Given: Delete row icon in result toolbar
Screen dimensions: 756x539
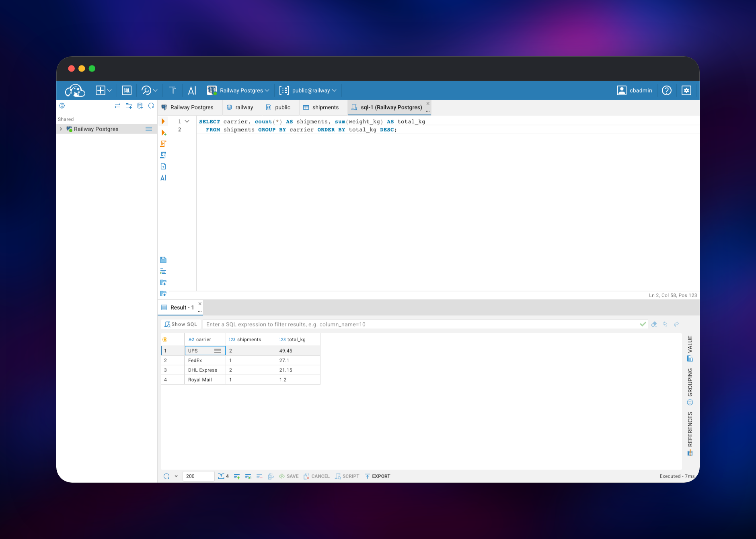Looking at the screenshot, I should point(259,476).
